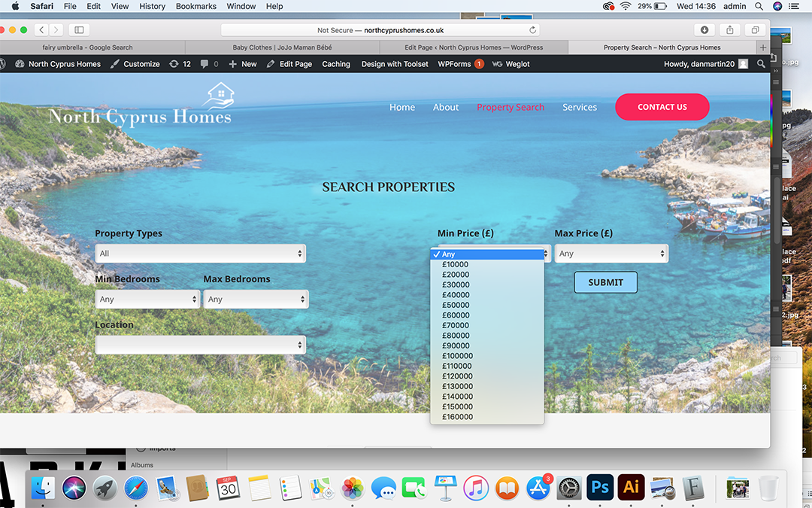
Task: Add a new Safari tab
Action: (x=763, y=47)
